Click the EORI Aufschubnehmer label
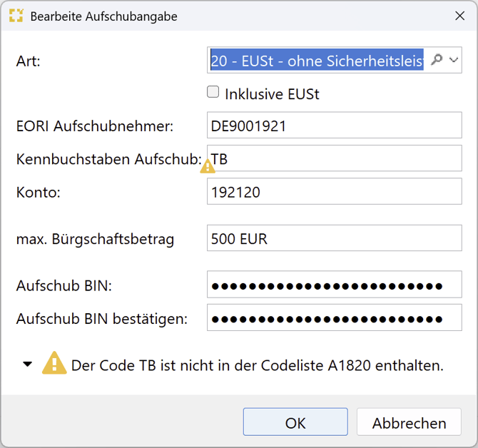 click(95, 126)
